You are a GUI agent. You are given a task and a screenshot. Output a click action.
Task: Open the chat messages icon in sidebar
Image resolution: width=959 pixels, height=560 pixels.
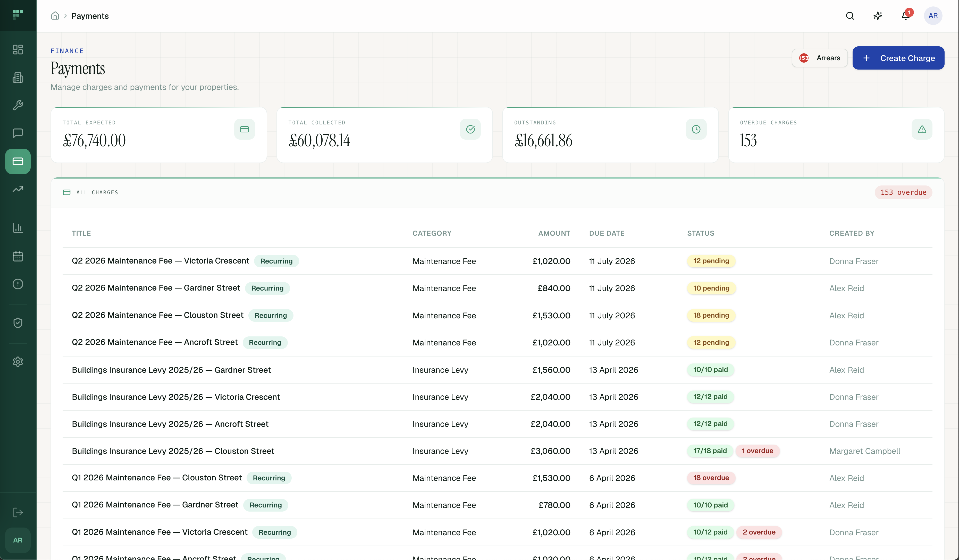18,133
